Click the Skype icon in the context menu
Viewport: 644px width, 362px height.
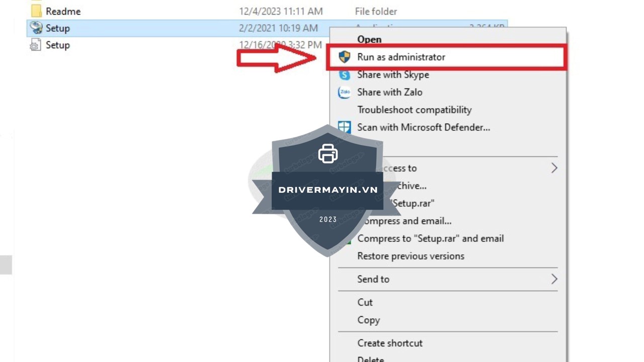pos(345,74)
